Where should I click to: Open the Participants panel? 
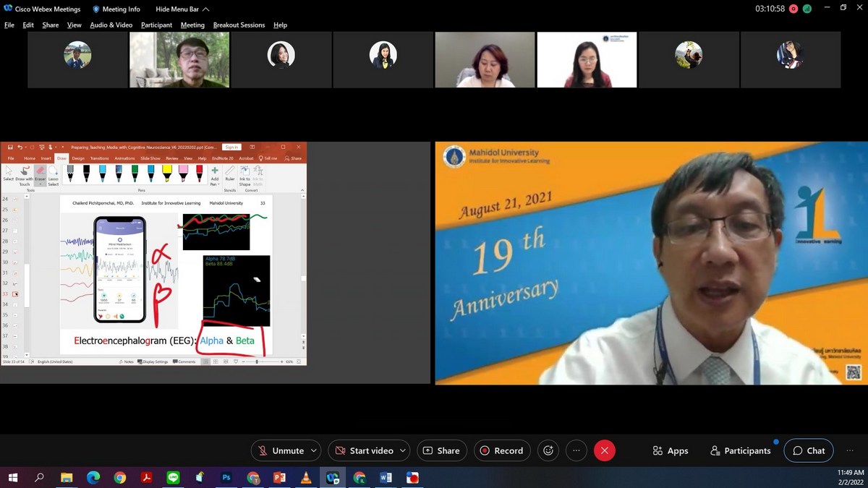point(740,450)
